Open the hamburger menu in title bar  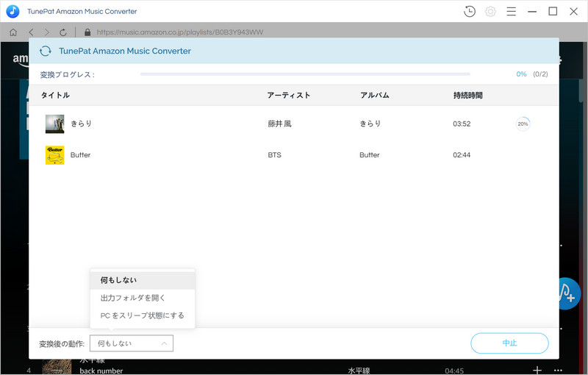pyautogui.click(x=511, y=12)
